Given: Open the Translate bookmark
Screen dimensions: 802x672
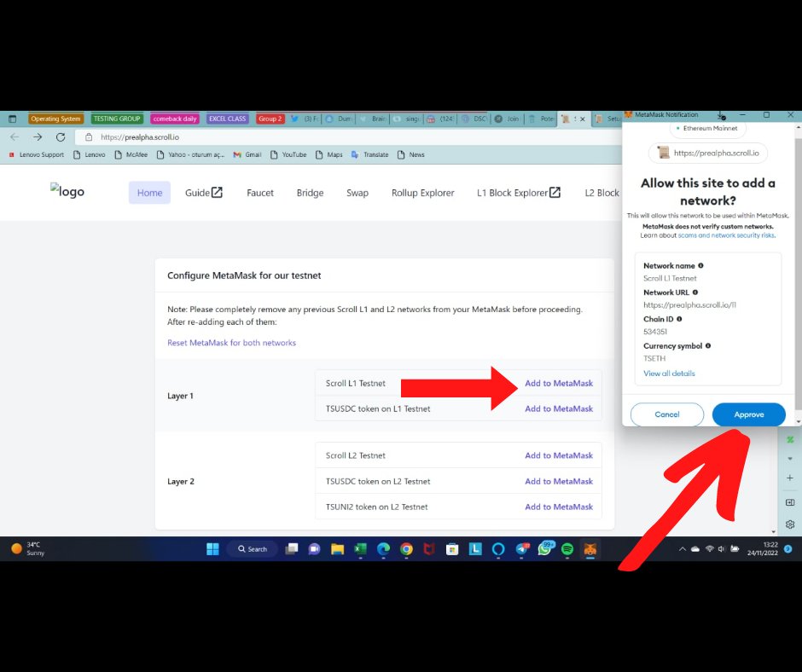Looking at the screenshot, I should tap(369, 154).
